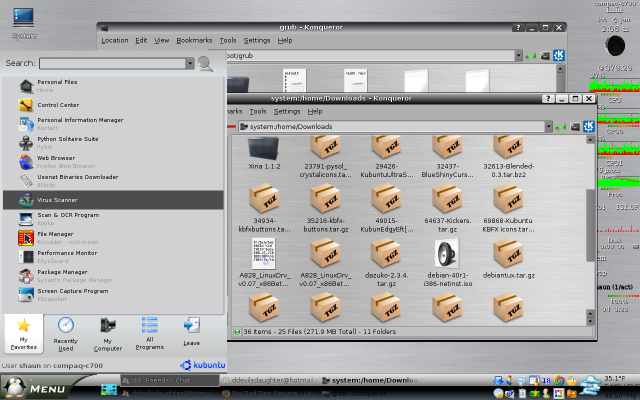The height and width of the screenshot is (400, 640).
Task: Switch to Recently Used tab
Action: click(x=66, y=333)
